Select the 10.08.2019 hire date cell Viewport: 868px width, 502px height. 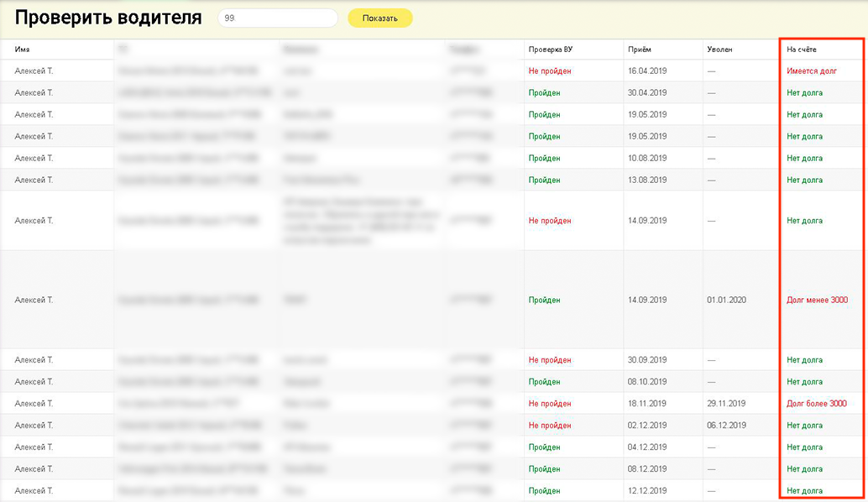[647, 159]
